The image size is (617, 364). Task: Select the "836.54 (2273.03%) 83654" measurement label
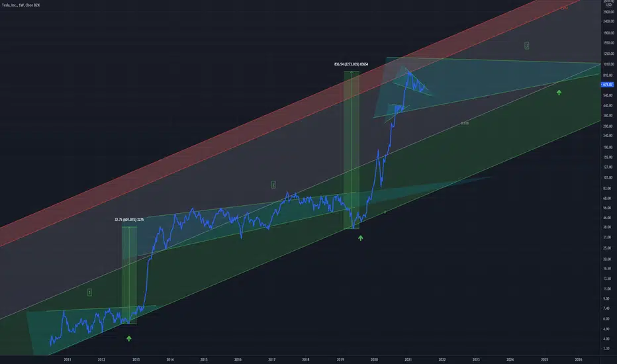tap(352, 64)
